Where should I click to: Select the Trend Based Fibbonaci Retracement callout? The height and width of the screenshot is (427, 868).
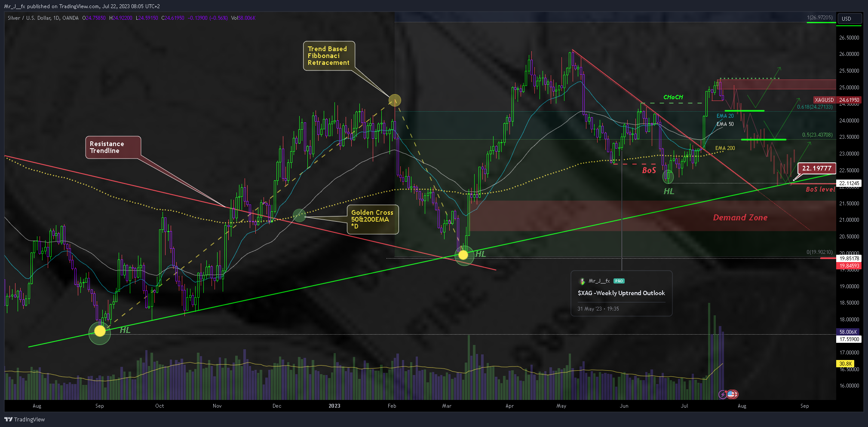click(329, 56)
